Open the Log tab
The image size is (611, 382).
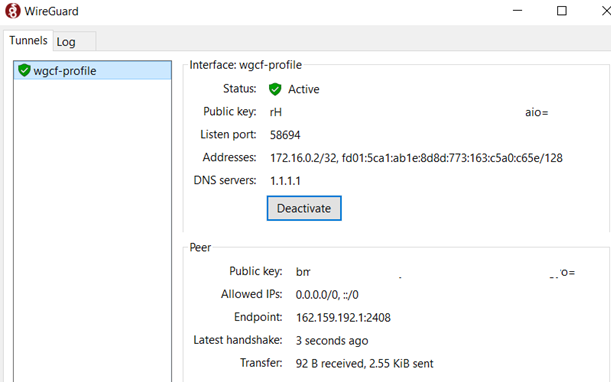[74, 42]
